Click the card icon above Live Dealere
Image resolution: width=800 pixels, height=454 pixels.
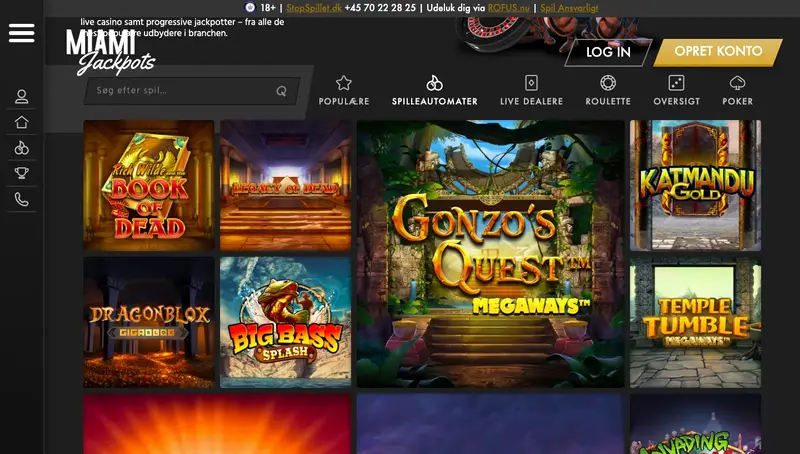(x=531, y=83)
